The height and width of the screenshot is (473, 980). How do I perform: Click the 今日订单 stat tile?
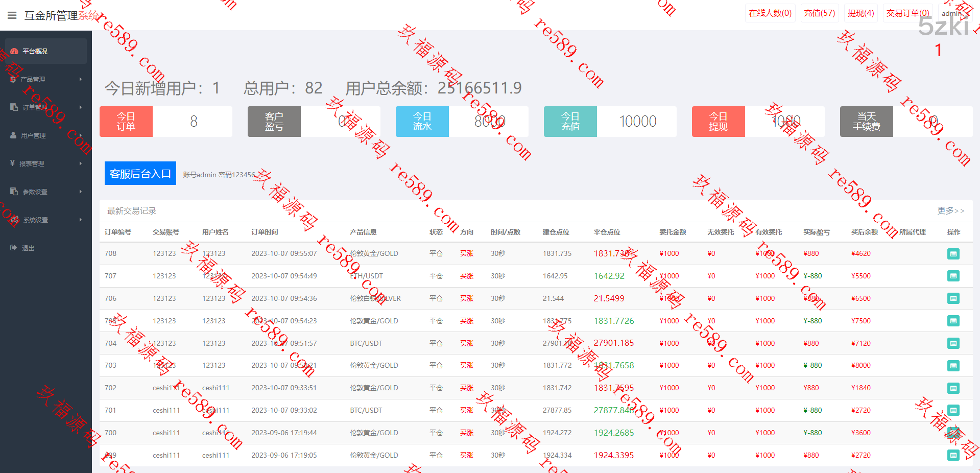click(126, 122)
